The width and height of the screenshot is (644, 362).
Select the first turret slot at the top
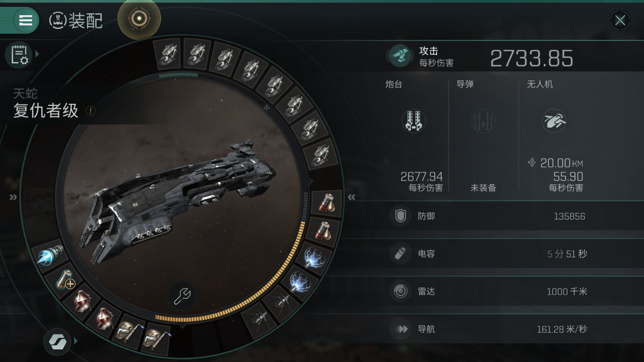point(168,53)
